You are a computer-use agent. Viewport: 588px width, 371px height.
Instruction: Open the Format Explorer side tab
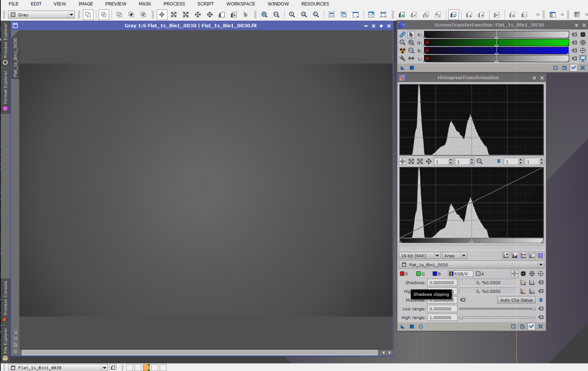[5, 91]
